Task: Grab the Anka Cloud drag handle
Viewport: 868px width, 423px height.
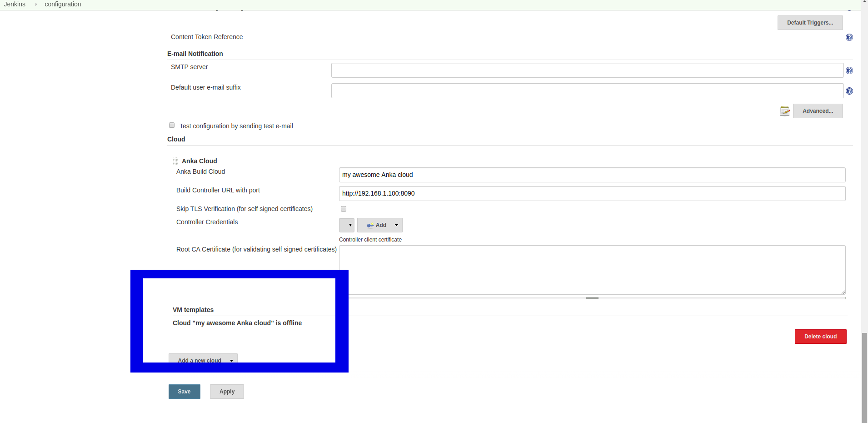Action: pyautogui.click(x=175, y=161)
